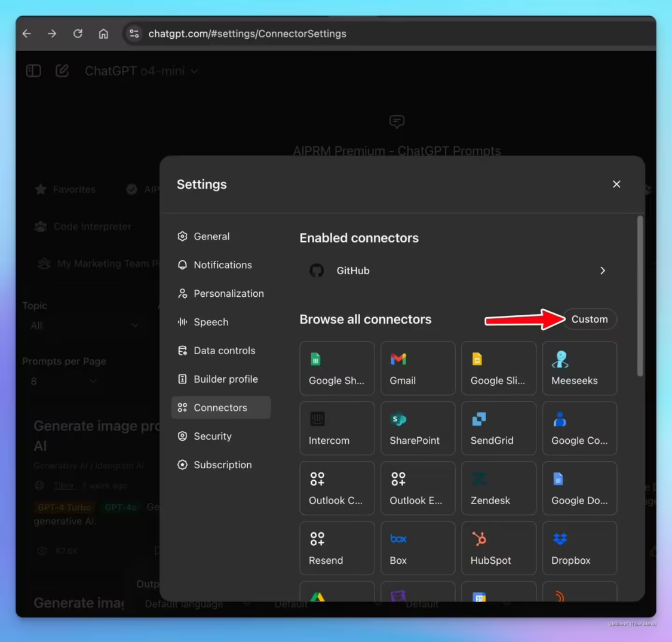
Task: Open the Google Docs connector
Action: (x=579, y=488)
